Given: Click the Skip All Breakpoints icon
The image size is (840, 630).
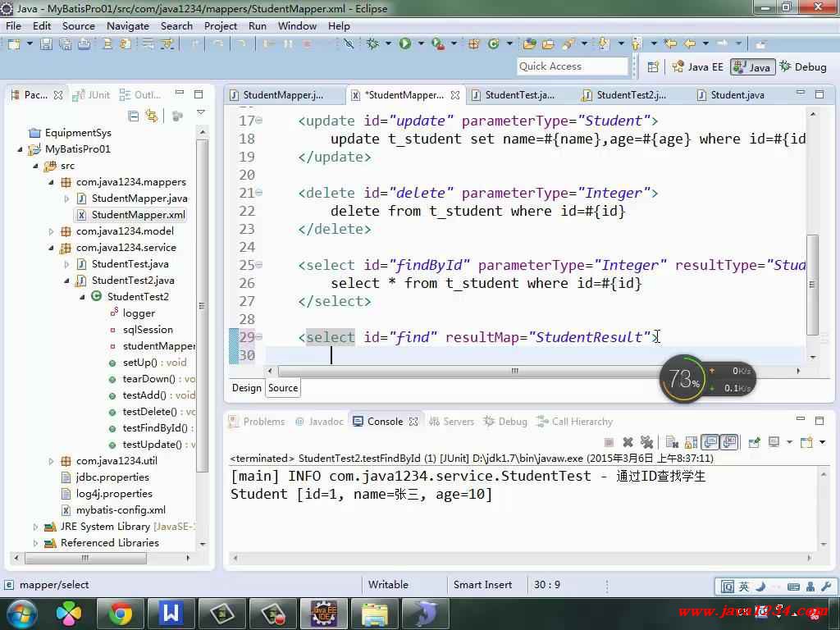Looking at the screenshot, I should click(x=349, y=44).
